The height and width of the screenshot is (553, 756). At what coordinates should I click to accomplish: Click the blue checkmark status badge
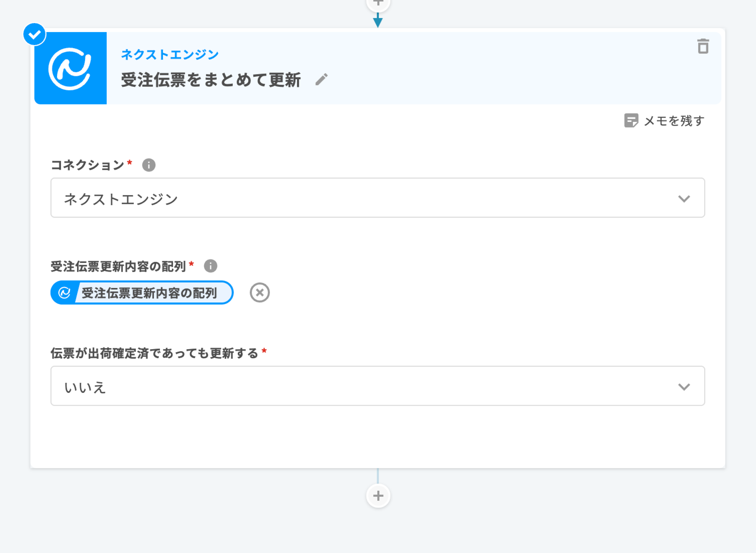pyautogui.click(x=35, y=35)
